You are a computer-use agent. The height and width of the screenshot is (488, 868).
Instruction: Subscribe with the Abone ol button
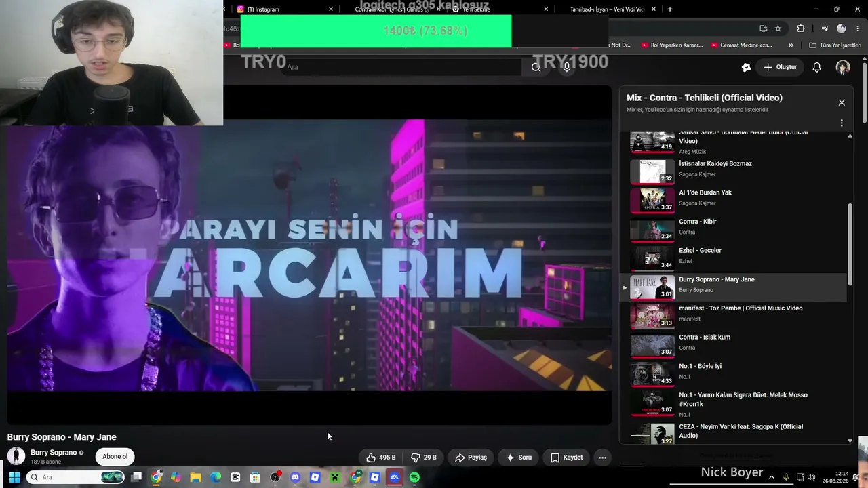[x=115, y=457]
